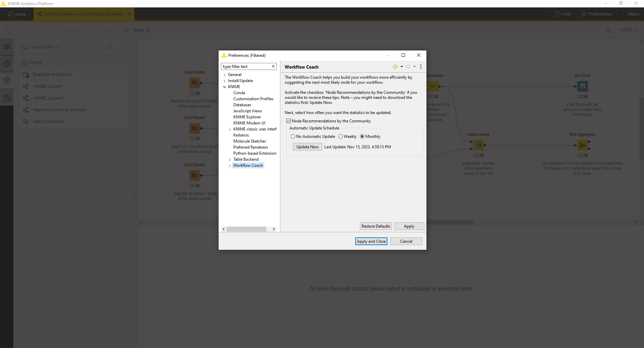The height and width of the screenshot is (348, 644).
Task: Click the Restore Defaults button
Action: click(x=376, y=226)
